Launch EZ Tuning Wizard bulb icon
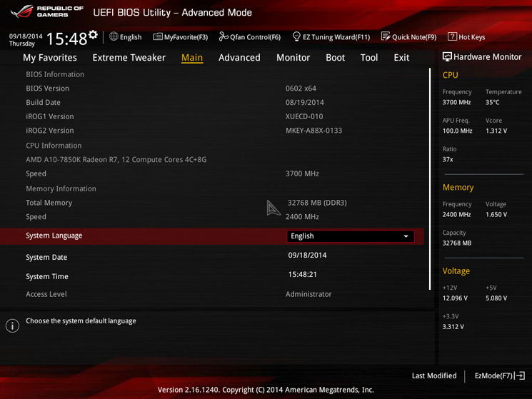 [296, 36]
